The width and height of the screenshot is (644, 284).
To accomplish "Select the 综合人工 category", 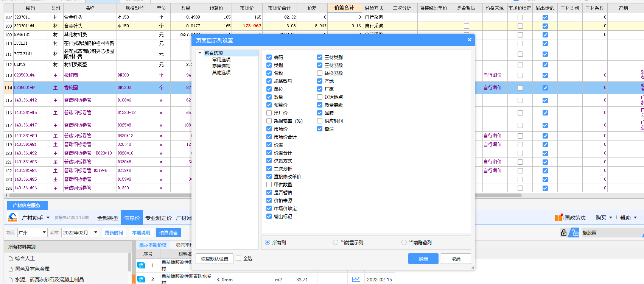I will 25,258.
